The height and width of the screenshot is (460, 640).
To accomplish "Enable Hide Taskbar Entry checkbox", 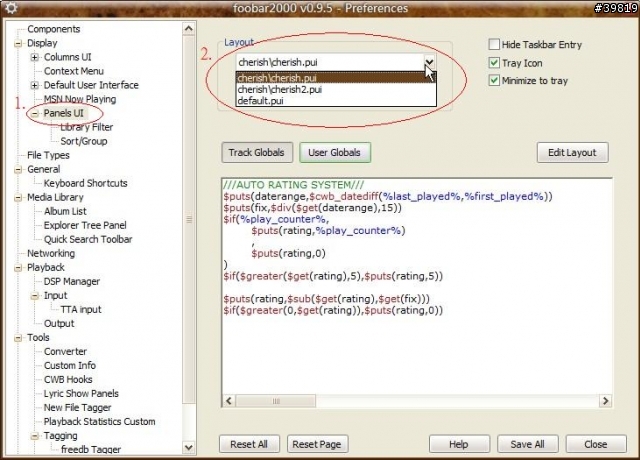I will pyautogui.click(x=494, y=44).
